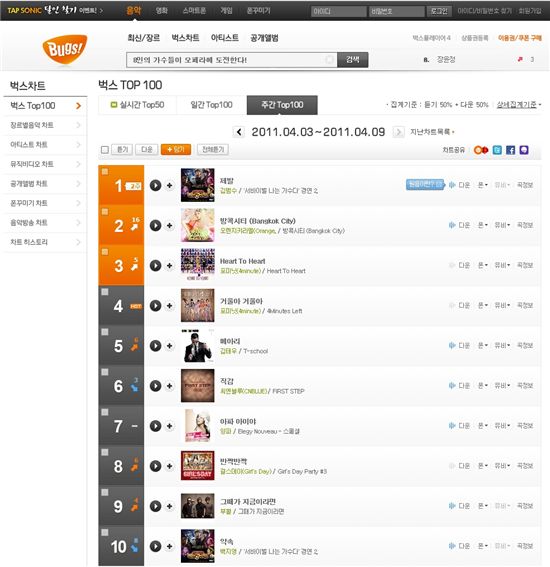Open the phone dropdown for rank 3 song
The width and height of the screenshot is (550, 567).
[x=482, y=265]
